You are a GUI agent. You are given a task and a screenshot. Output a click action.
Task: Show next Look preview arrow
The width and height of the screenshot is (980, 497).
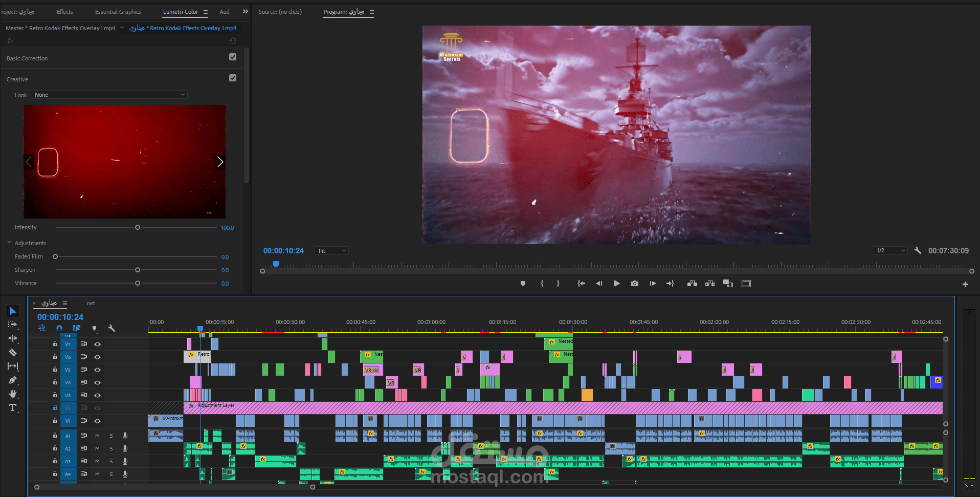click(x=220, y=162)
